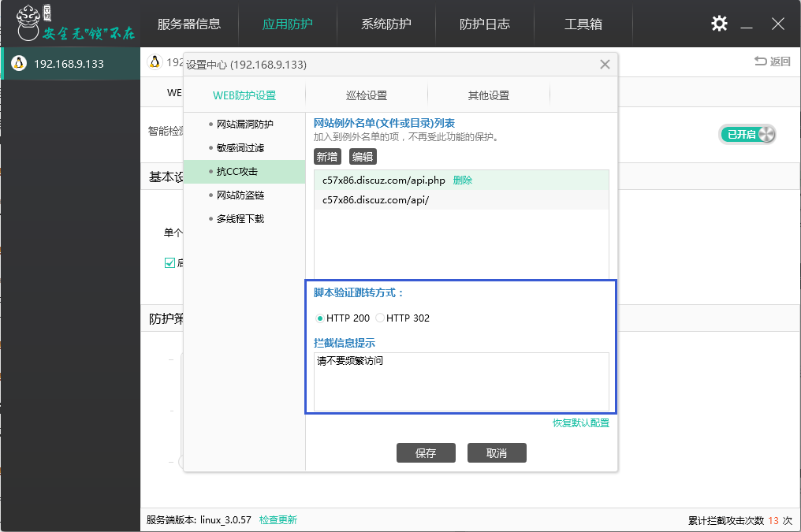Screen dimensions: 801x532
Task: Open the 防护日志 tab
Action: 485,24
